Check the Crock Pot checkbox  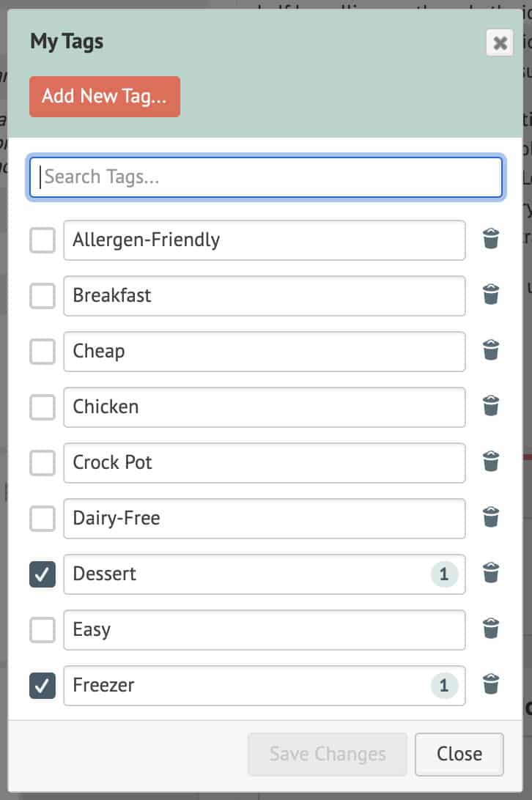coord(43,463)
